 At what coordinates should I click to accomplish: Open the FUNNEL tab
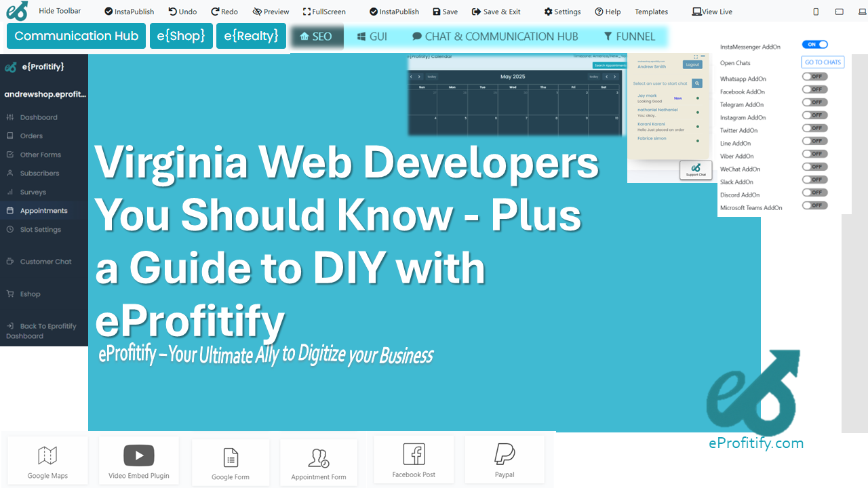coord(629,37)
